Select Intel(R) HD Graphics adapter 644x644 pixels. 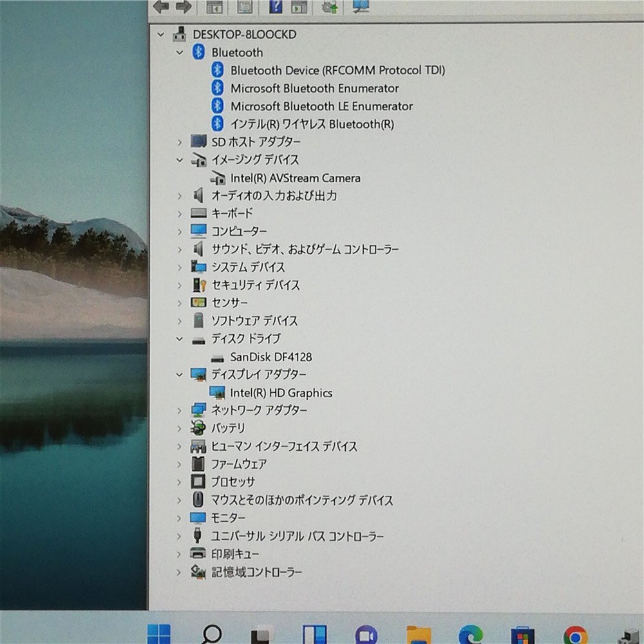pos(281,393)
